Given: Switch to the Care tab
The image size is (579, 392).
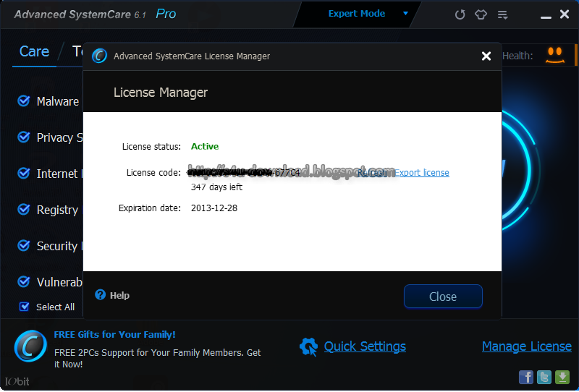Looking at the screenshot, I should [x=34, y=51].
